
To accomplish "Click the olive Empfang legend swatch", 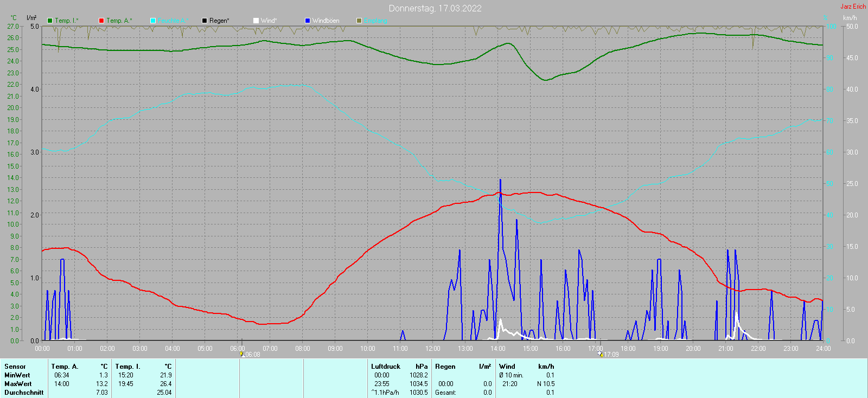I will point(359,21).
